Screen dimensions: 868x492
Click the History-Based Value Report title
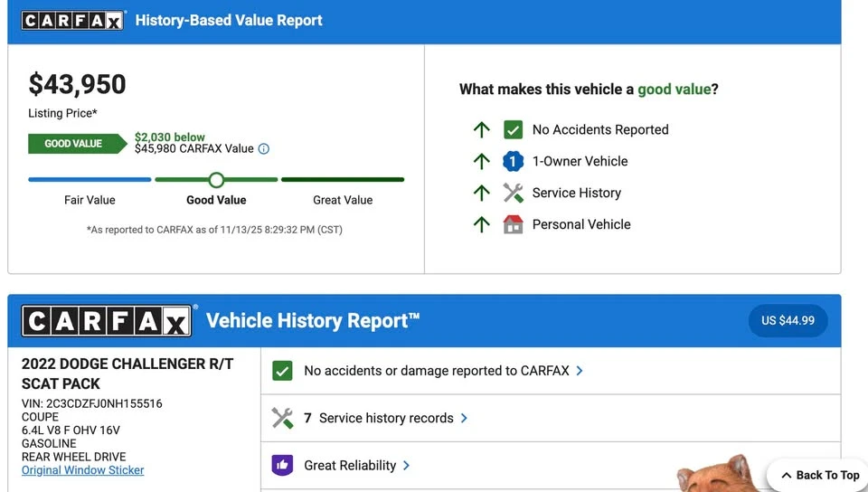[229, 21]
